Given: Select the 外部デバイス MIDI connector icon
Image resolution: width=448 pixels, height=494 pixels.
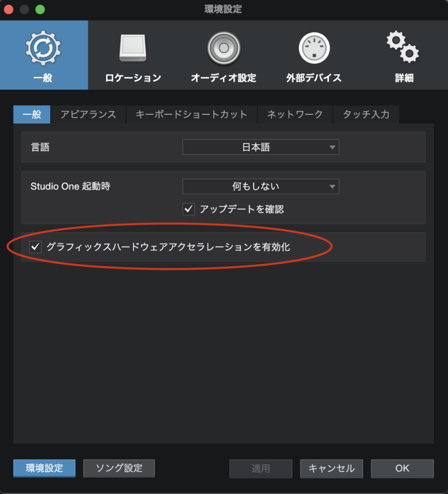Looking at the screenshot, I should coord(314,48).
